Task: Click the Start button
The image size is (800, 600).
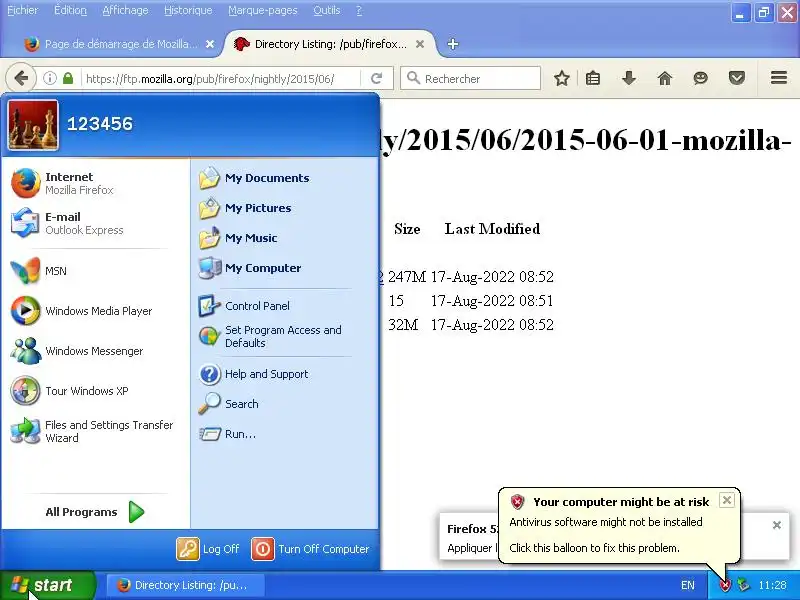Action: (47, 585)
